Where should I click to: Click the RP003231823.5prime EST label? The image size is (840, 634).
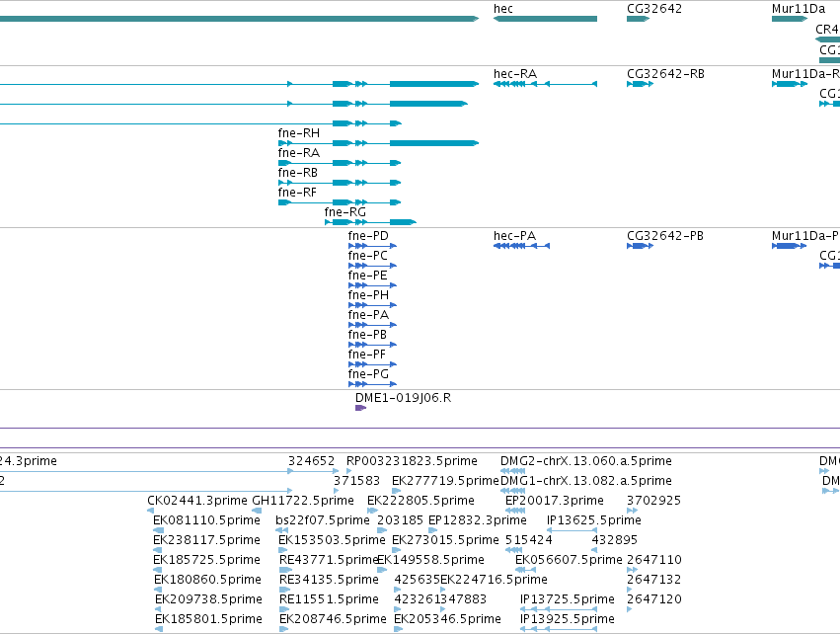(x=412, y=461)
